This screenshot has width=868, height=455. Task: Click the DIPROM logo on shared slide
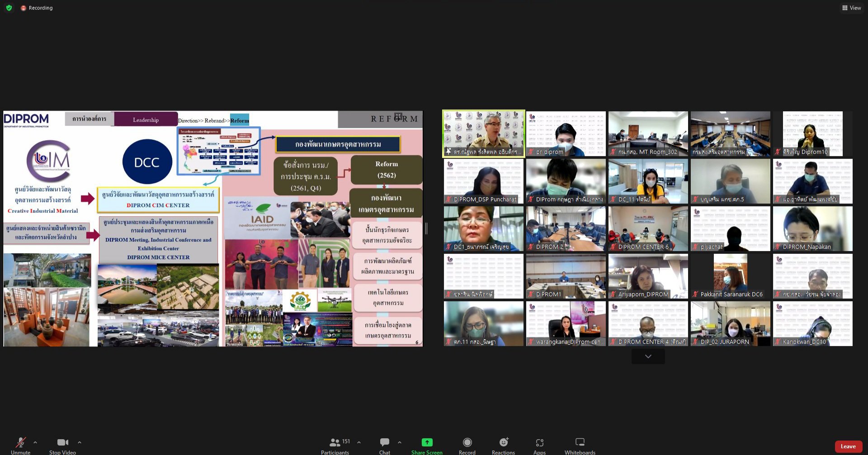click(x=26, y=120)
